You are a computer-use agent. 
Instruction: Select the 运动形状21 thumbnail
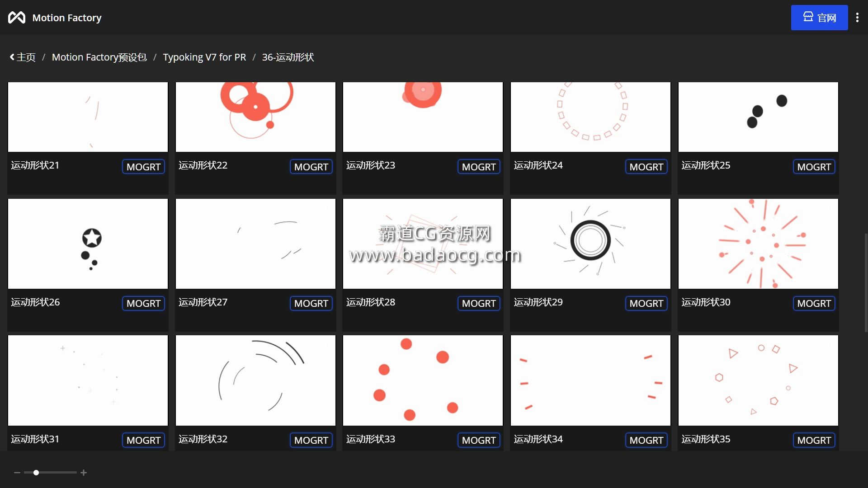[88, 117]
